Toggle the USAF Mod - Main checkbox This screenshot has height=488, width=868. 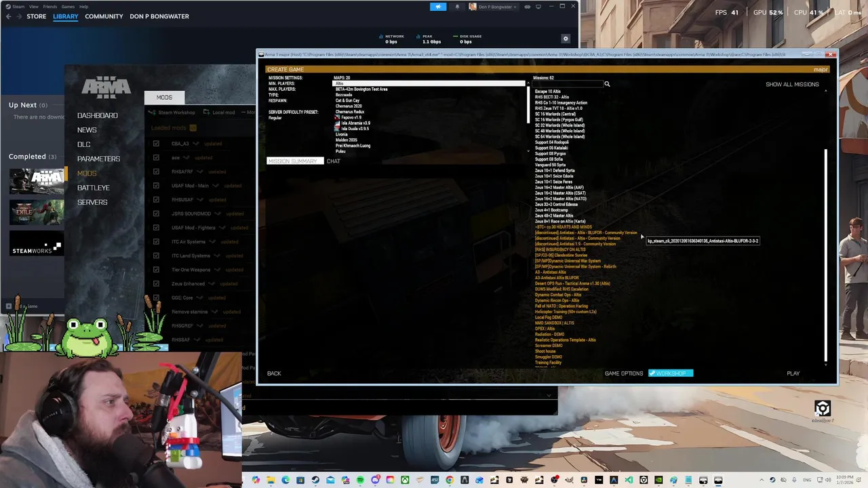pos(156,186)
